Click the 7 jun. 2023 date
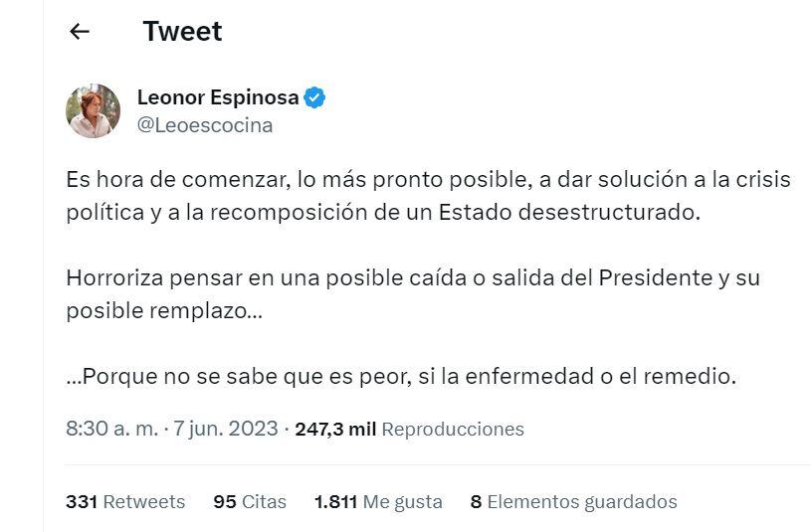Screen dimensions: 811x532 (x=225, y=430)
